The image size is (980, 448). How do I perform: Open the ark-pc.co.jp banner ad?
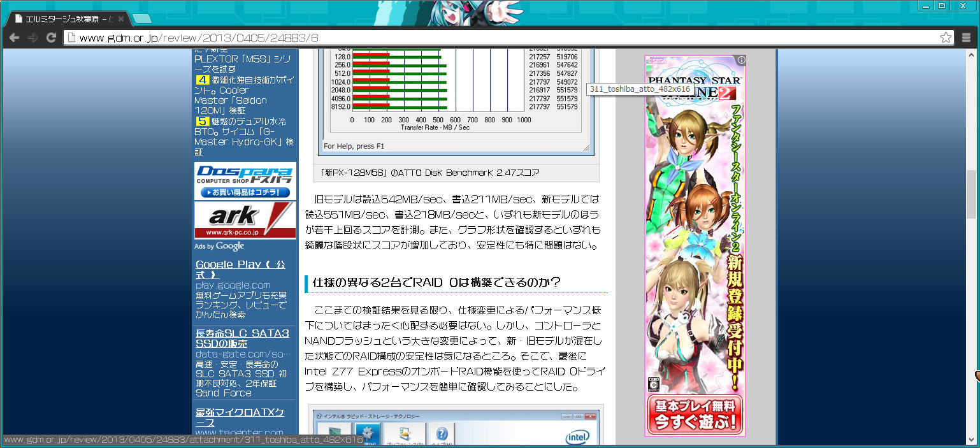click(x=245, y=220)
